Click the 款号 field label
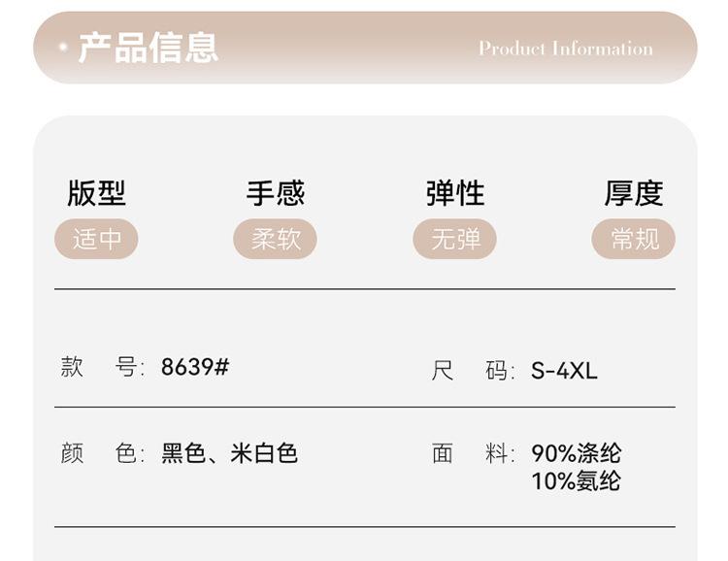 click(x=102, y=368)
